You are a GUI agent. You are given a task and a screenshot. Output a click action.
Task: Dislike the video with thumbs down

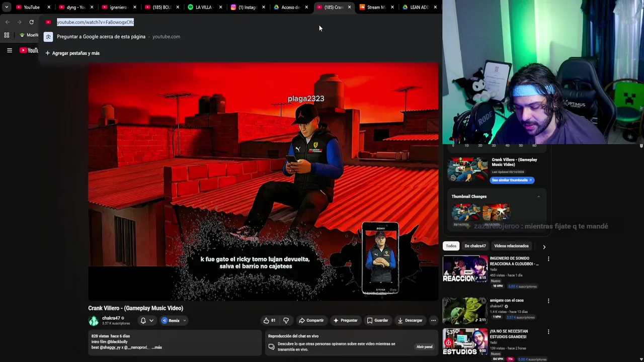tap(286, 320)
